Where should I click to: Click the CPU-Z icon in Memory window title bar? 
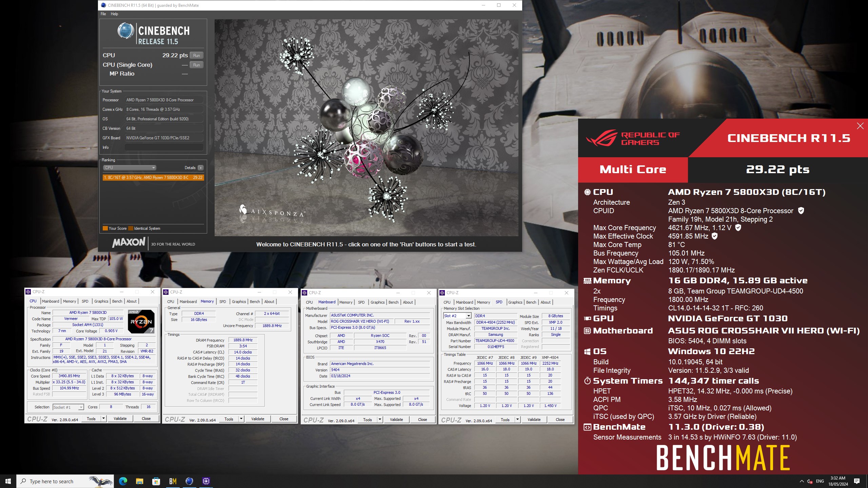(x=166, y=292)
